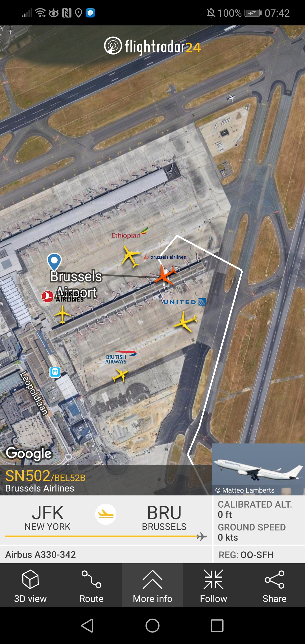Tap the landing status icon
This screenshot has width=305, height=644.
pos(106,514)
